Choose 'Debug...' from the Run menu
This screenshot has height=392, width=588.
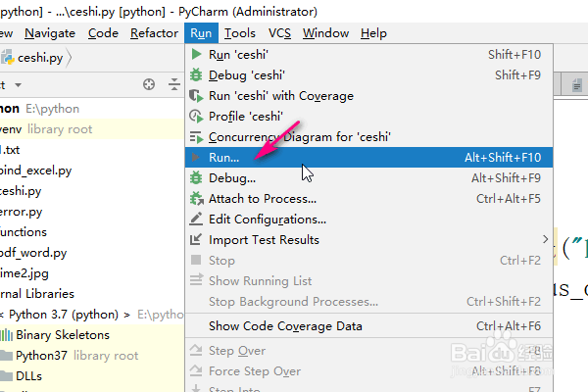pyautogui.click(x=232, y=178)
